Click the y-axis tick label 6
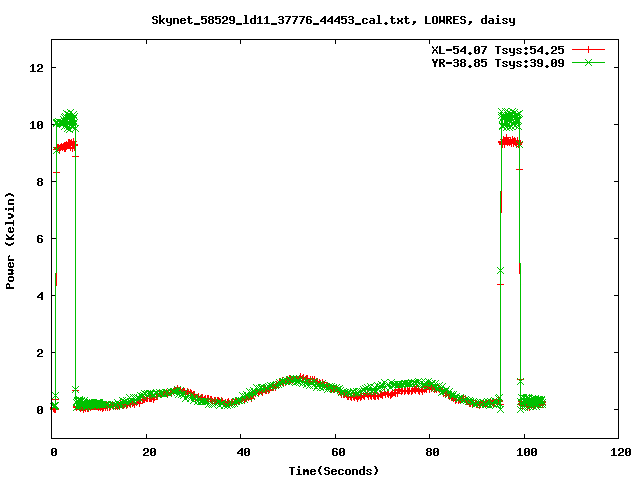This screenshot has width=640, height=480. pos(40,239)
